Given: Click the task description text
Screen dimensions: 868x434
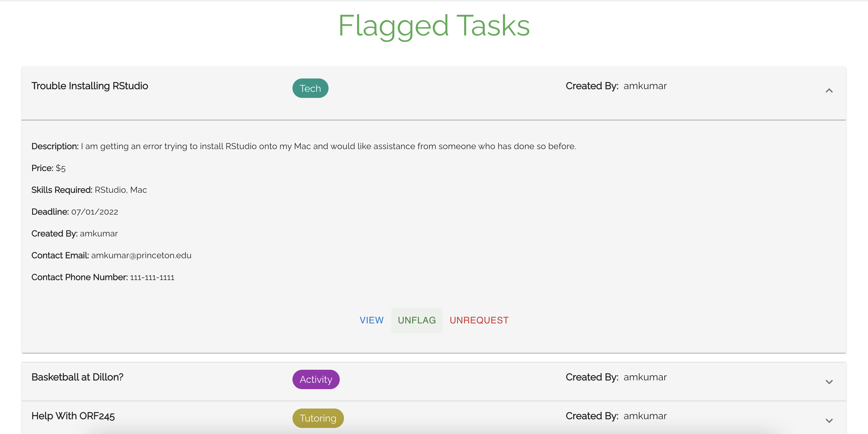Looking at the screenshot, I should pos(328,146).
